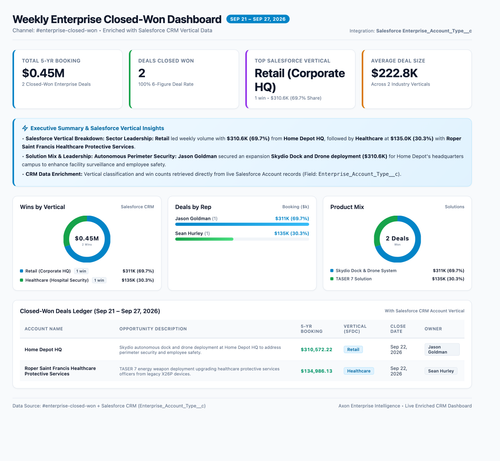Click the Booking ($k) label in Deals by Rep

click(296, 207)
